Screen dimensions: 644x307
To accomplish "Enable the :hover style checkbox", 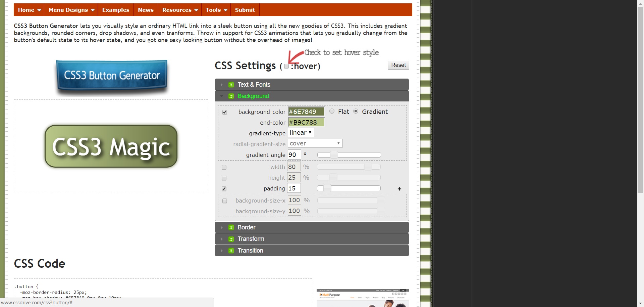I will coord(286,66).
